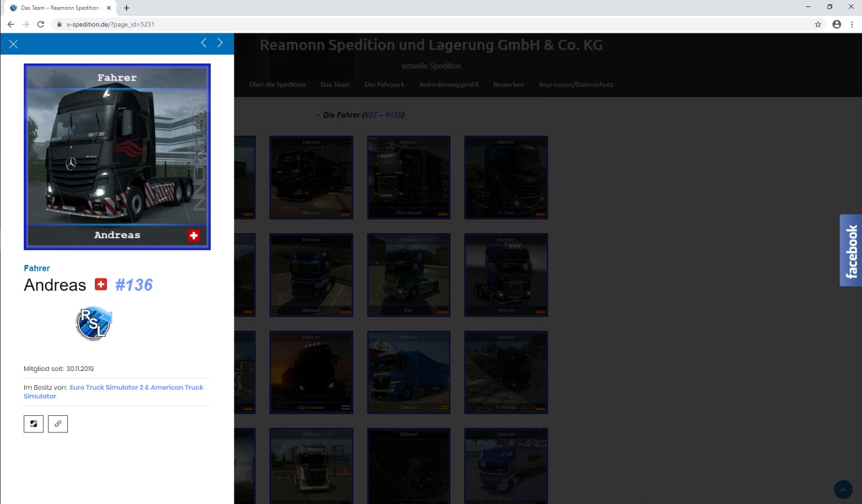Open a new browser tab
This screenshot has height=504, width=862.
(127, 8)
